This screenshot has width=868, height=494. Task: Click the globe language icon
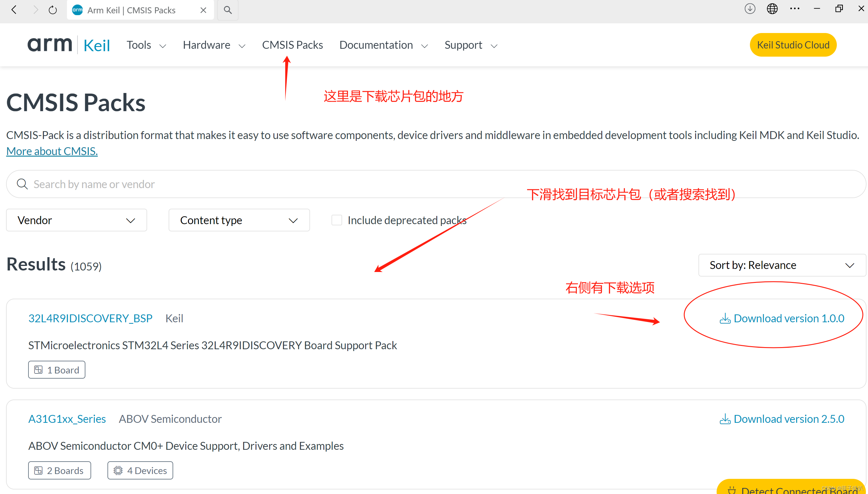(772, 9)
